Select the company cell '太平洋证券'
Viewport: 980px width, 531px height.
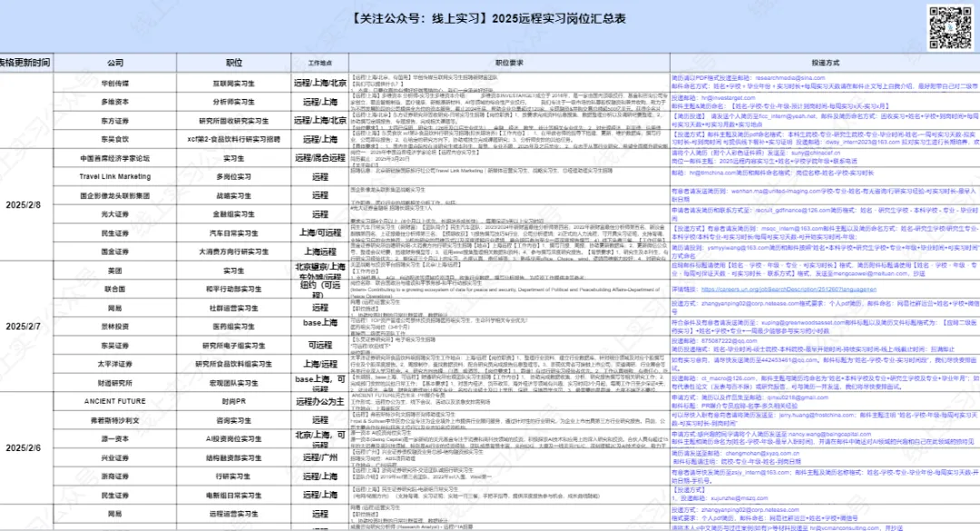coord(115,364)
